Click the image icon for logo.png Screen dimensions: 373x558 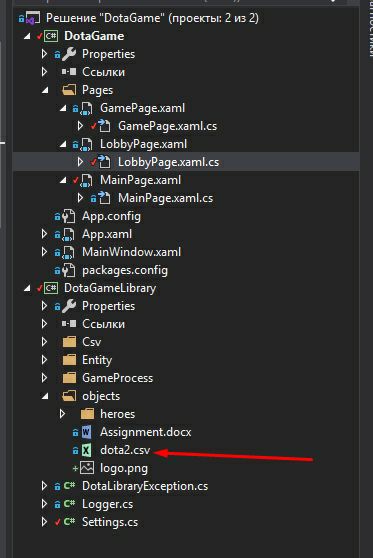coord(87,468)
